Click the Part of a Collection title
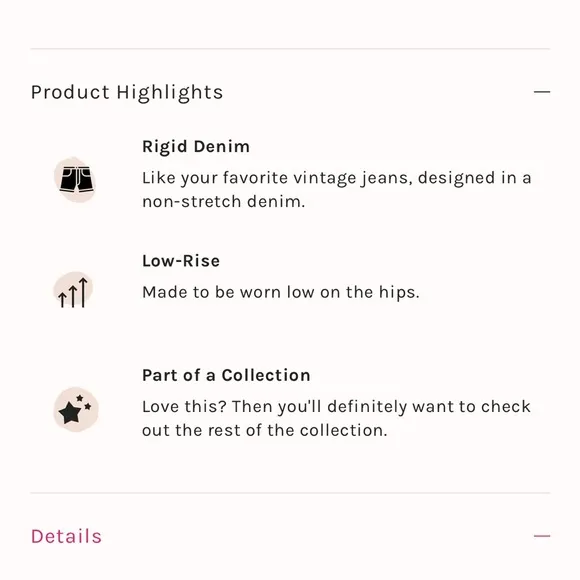Viewport: 580px width, 580px height. click(226, 375)
